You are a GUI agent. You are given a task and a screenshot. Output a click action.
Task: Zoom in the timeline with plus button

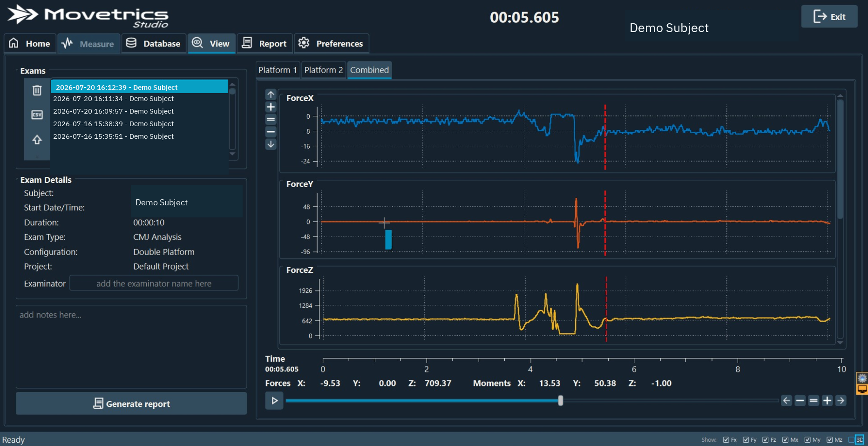click(x=827, y=400)
